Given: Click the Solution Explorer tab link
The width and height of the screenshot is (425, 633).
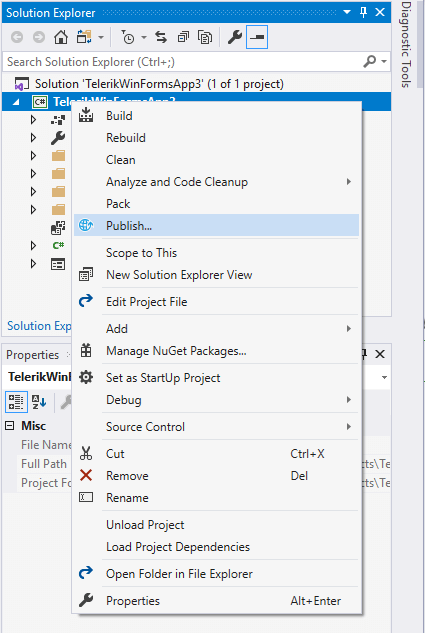Looking at the screenshot, I should (39, 326).
